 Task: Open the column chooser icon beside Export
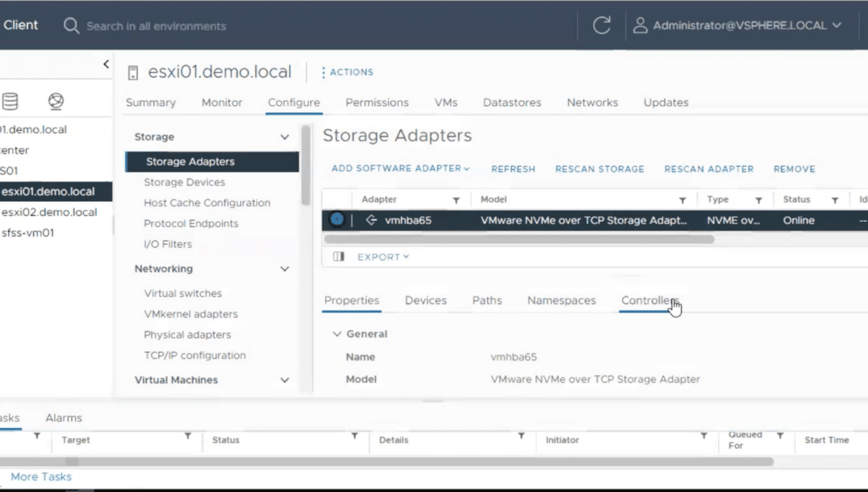(x=339, y=256)
